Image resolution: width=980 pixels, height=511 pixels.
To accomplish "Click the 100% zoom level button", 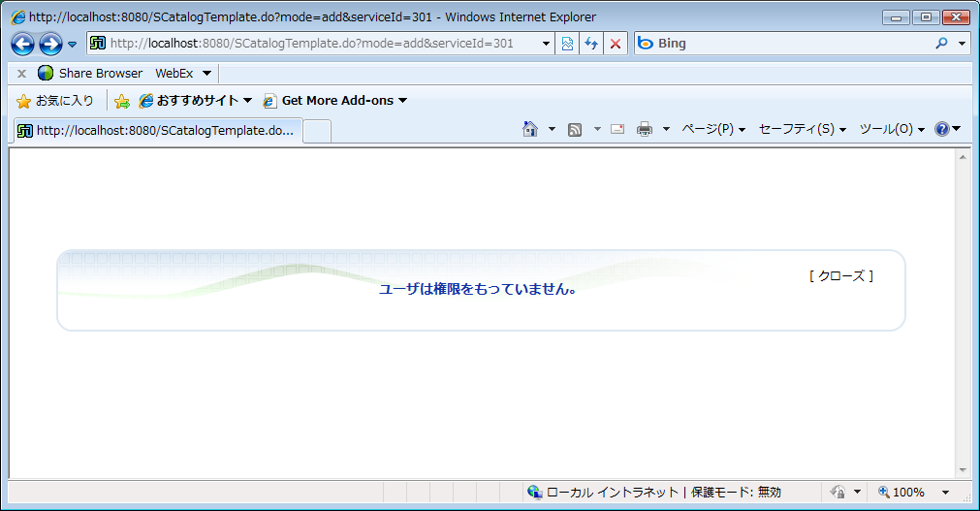I will 901,493.
